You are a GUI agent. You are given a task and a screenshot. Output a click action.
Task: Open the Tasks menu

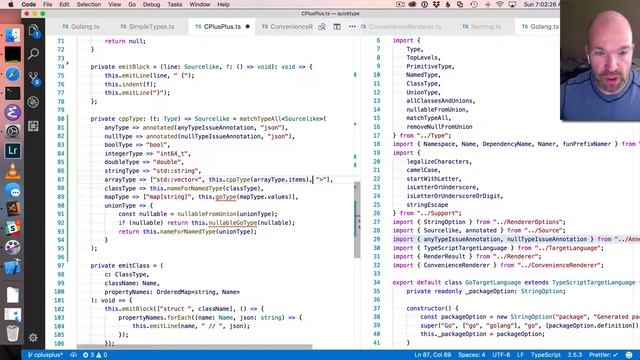pyautogui.click(x=175, y=4)
